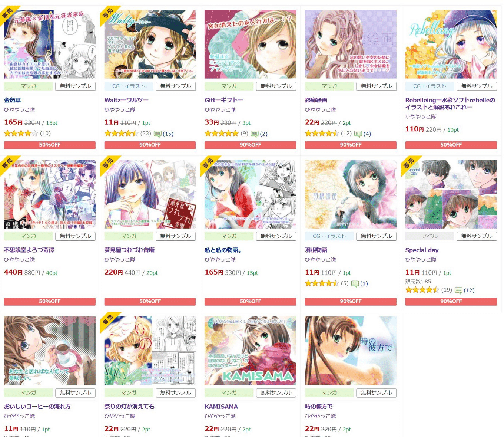Open 無料サンプル for Rebelleing
Viewport: 504px width, 437px height.
click(x=477, y=86)
